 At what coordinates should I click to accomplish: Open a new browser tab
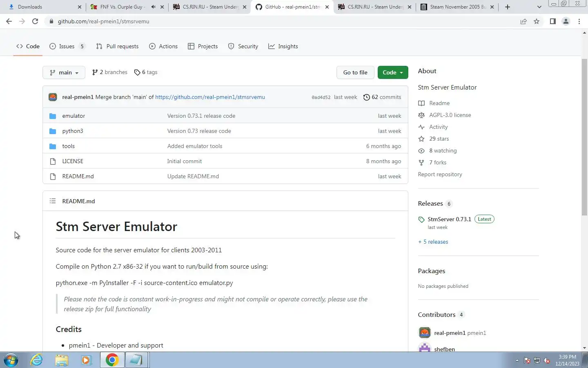[508, 7]
